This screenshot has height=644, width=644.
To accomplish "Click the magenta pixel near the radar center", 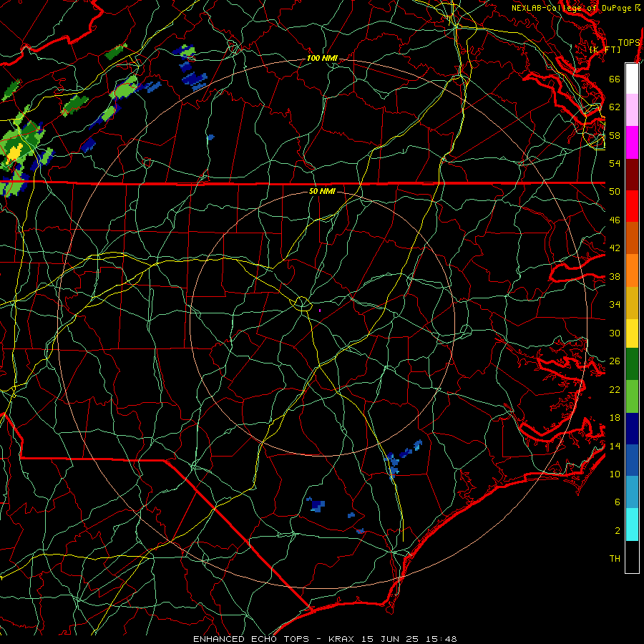I will pyautogui.click(x=320, y=311).
